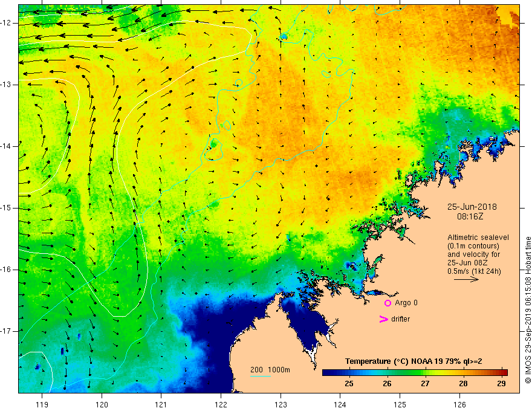Click the '08:16Z' time label
532x411 pixels.
470,216
